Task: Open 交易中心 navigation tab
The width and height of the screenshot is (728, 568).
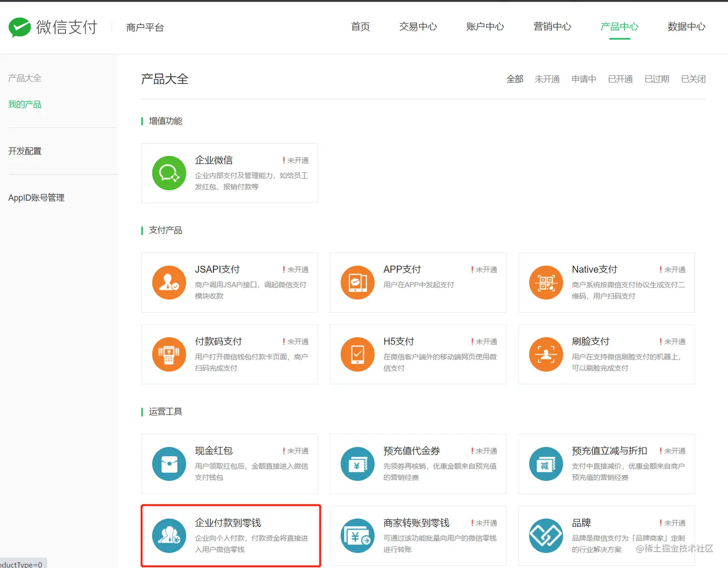Action: 418,26
